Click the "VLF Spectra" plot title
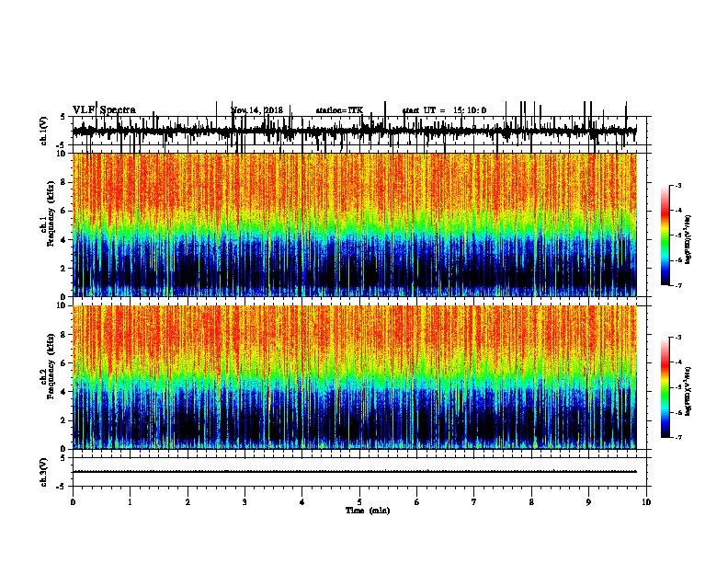This screenshot has width=728, height=563. (104, 110)
